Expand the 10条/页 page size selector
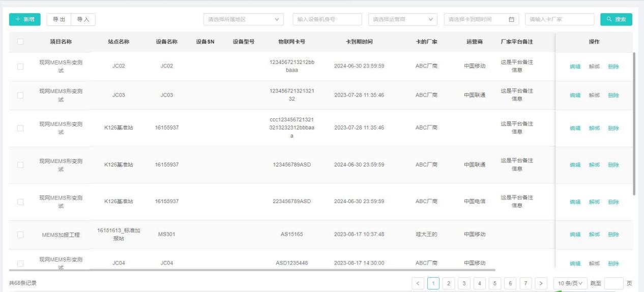This screenshot has height=292, width=644. click(570, 282)
